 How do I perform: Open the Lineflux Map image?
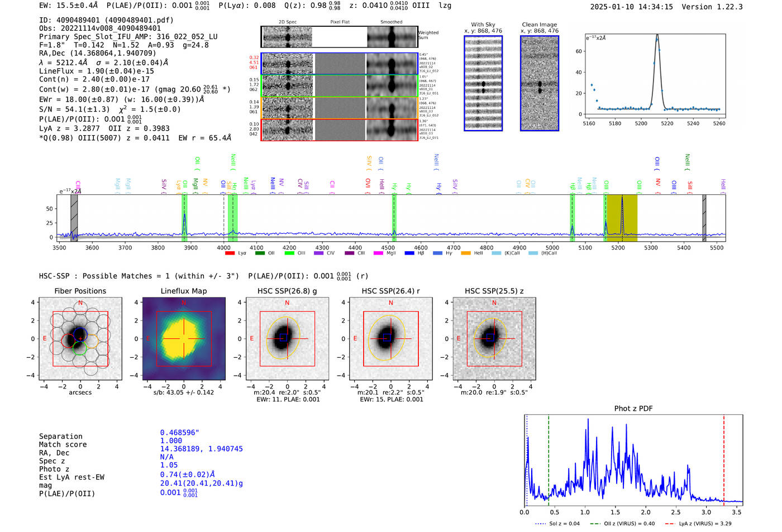point(184,339)
